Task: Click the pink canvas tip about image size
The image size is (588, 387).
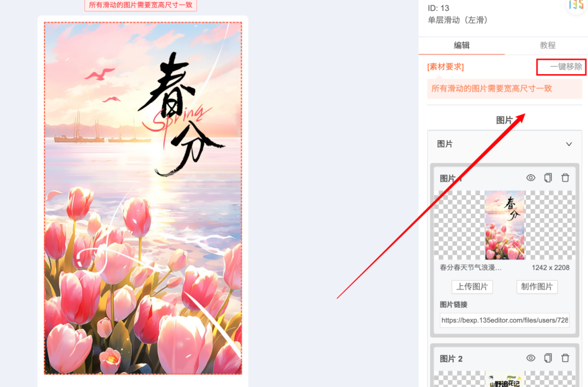Action: [140, 5]
